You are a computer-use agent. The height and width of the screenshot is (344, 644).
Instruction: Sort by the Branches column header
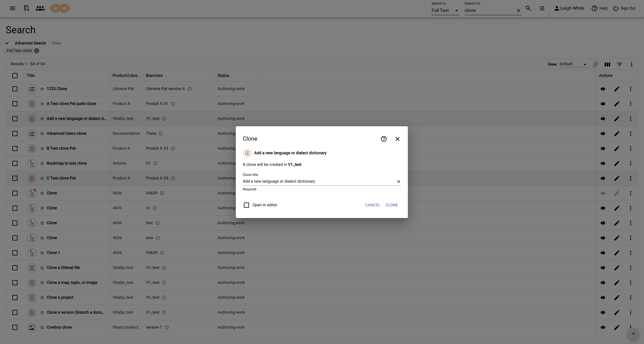click(154, 76)
